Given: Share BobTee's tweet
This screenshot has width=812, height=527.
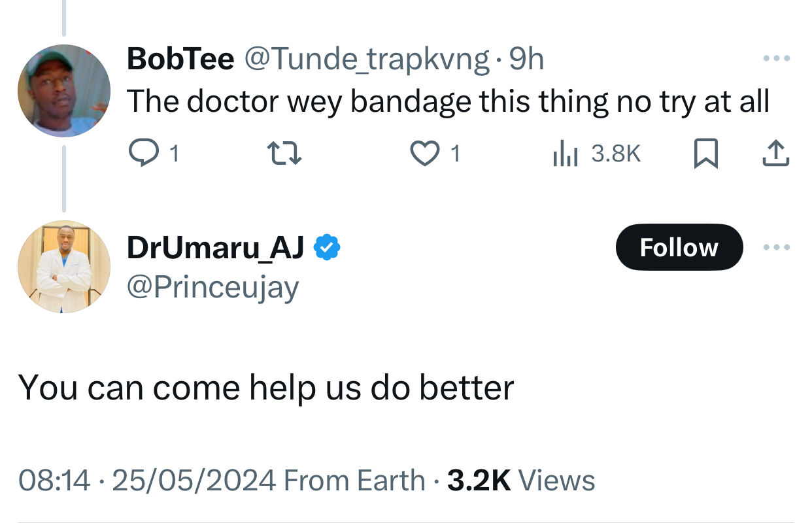Looking at the screenshot, I should pyautogui.click(x=776, y=154).
